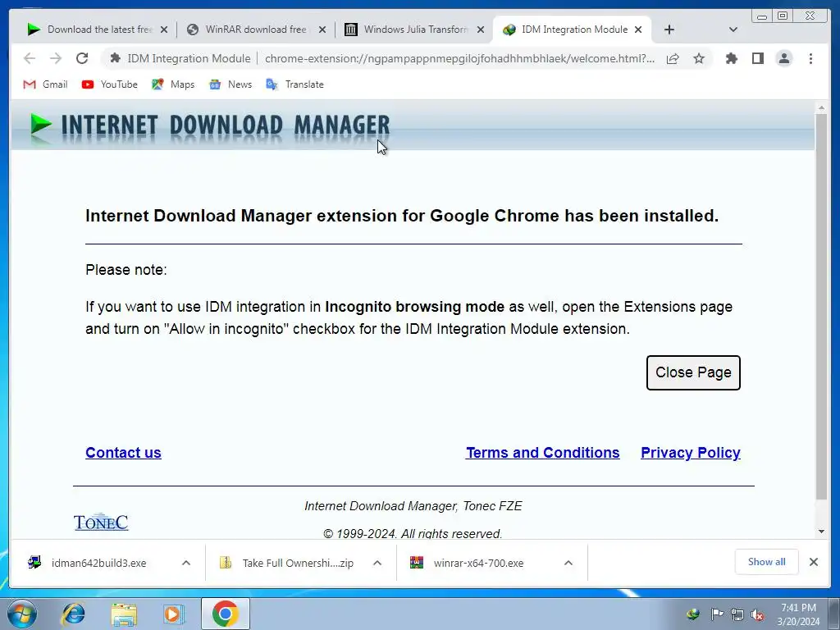Click the Chrome taskbar icon
This screenshot has width=840, height=630.
pyautogui.click(x=226, y=614)
